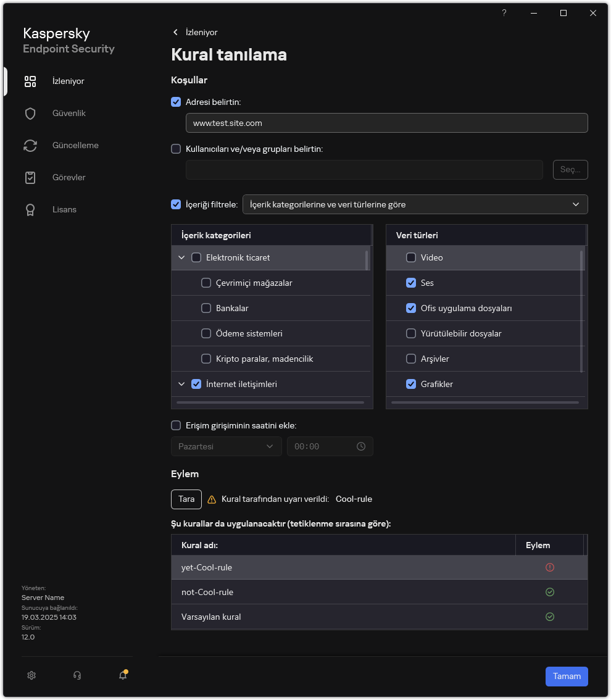Click the www.test.site.com address field
611x700 pixels.
point(386,123)
